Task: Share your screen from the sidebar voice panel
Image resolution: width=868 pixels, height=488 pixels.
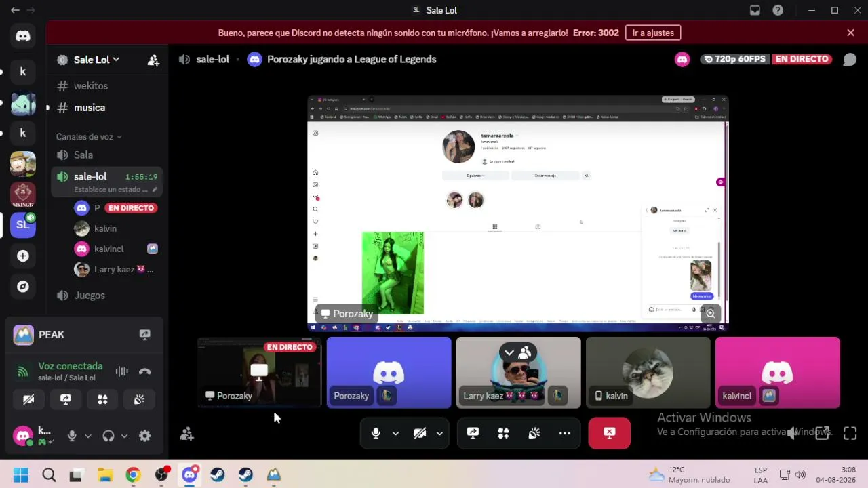Action: click(66, 399)
